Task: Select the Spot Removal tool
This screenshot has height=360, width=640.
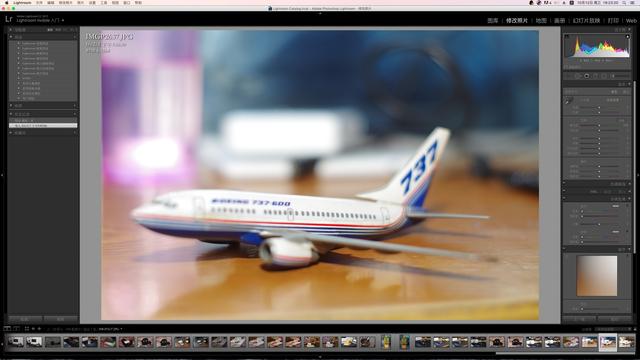Action: click(587, 76)
